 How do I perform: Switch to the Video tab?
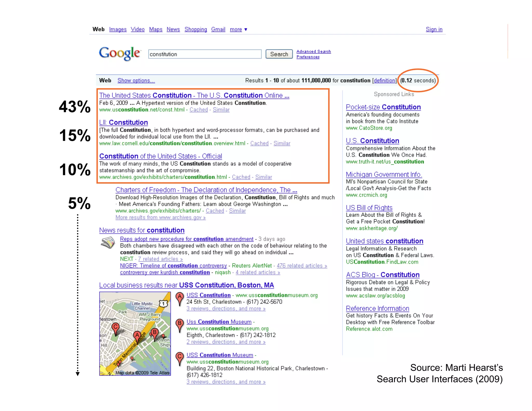click(137, 29)
